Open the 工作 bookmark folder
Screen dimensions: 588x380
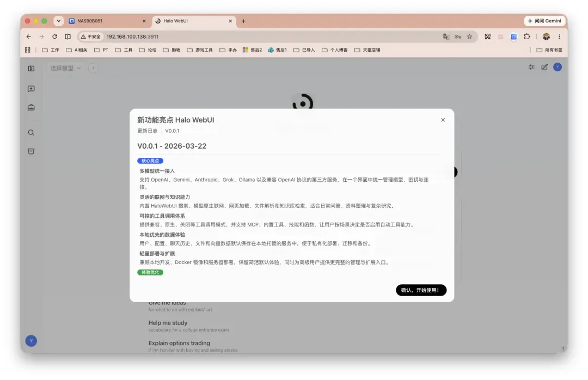(51, 50)
